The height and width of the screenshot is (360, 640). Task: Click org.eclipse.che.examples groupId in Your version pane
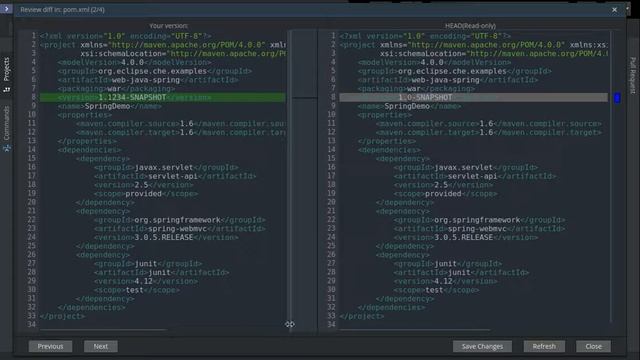(155, 71)
